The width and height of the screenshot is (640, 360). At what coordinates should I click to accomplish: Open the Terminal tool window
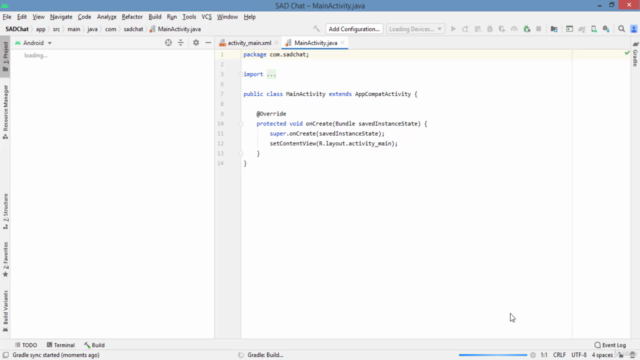(60, 345)
